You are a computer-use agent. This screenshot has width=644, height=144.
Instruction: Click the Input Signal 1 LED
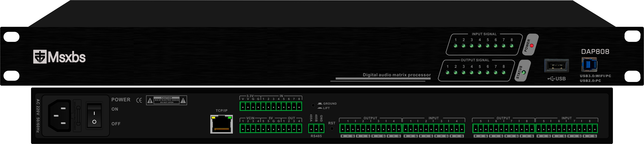[x=455, y=46]
